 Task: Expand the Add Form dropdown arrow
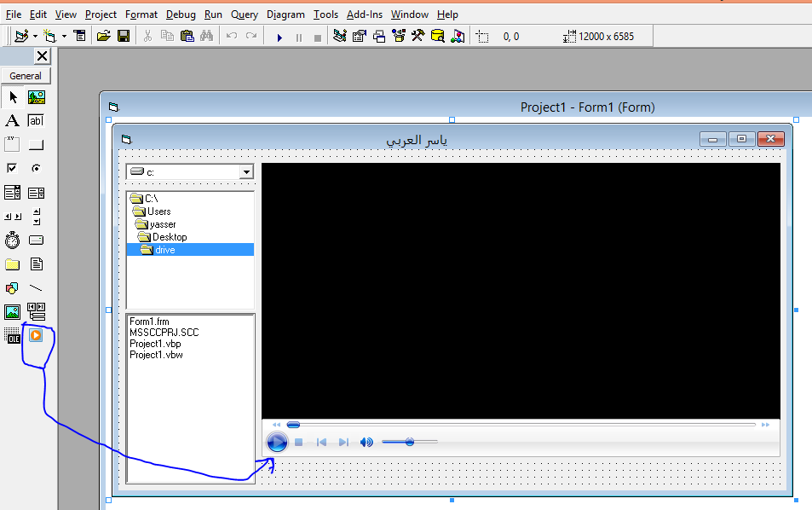[x=64, y=37]
